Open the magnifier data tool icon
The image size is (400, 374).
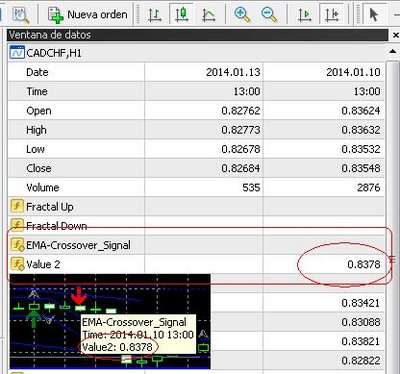point(20,15)
